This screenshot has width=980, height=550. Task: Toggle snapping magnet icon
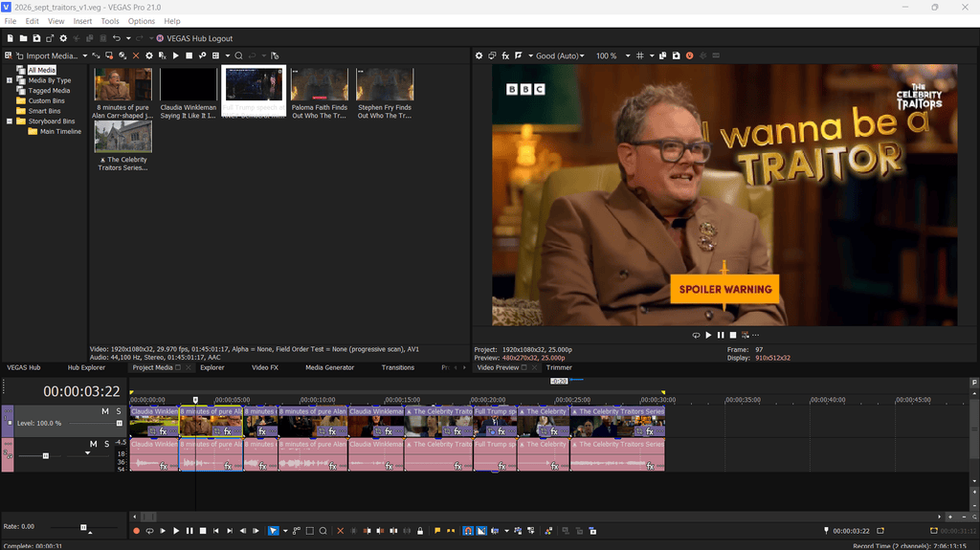pyautogui.click(x=467, y=531)
